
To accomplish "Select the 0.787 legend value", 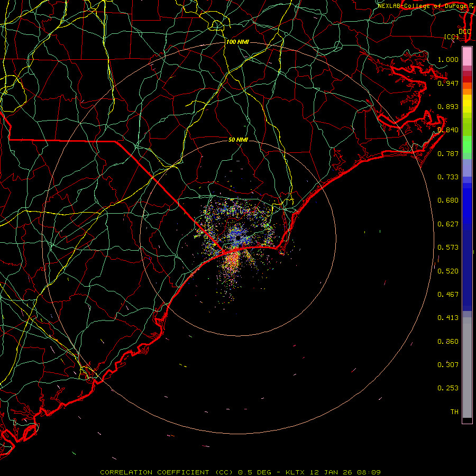I will (x=448, y=153).
